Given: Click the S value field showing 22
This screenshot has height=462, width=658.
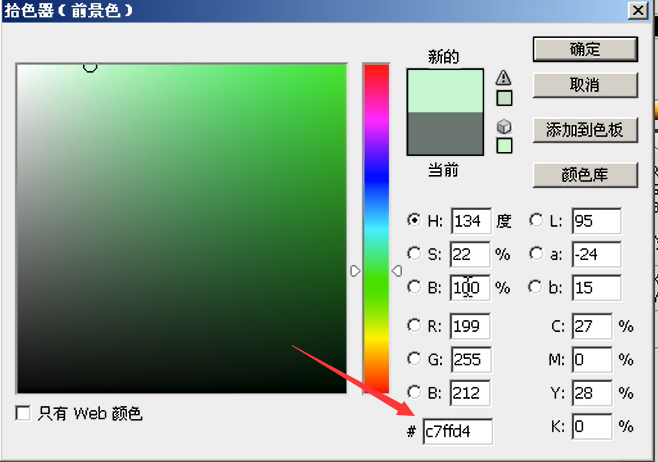Looking at the screenshot, I should tap(470, 254).
